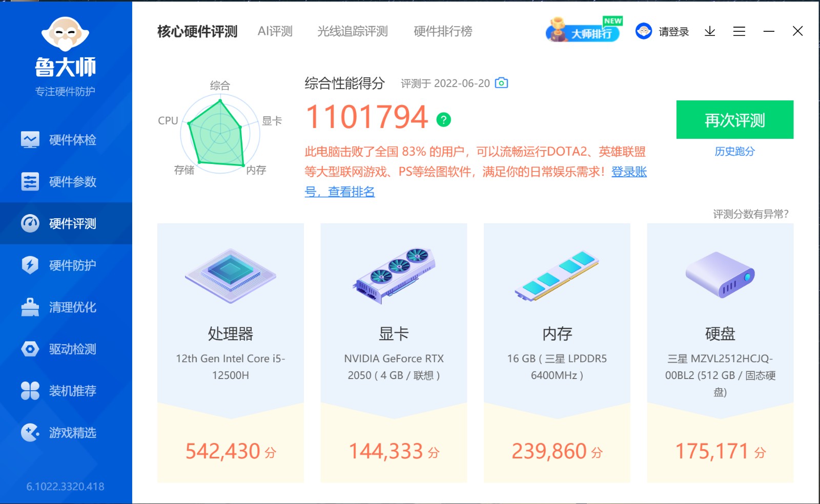
Task: Click the 内存 card title
Action: pos(557,334)
